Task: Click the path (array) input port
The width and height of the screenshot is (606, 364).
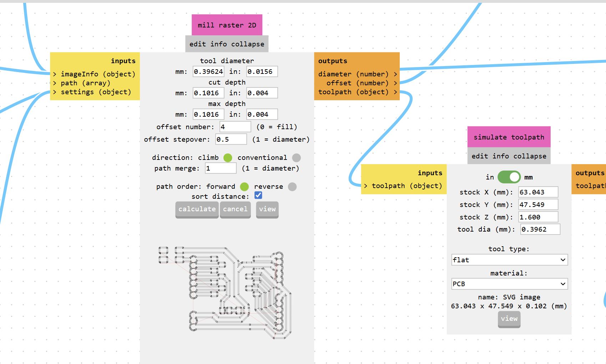Action: click(82, 83)
